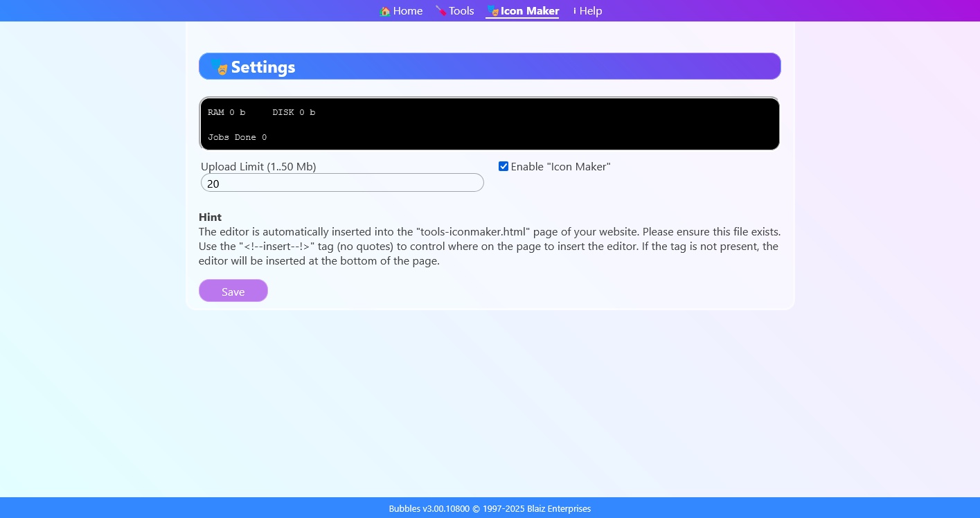Open the Help page link

tap(590, 11)
